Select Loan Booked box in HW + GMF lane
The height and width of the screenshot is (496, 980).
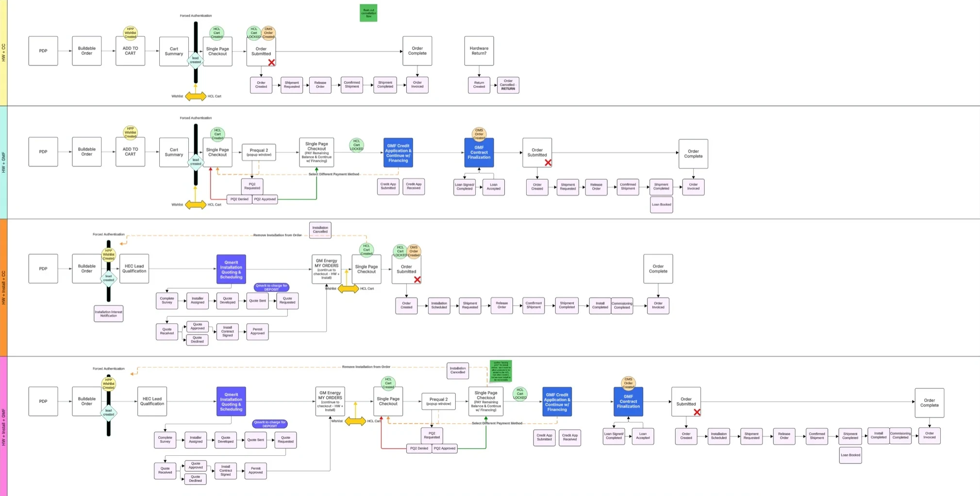coord(662,205)
